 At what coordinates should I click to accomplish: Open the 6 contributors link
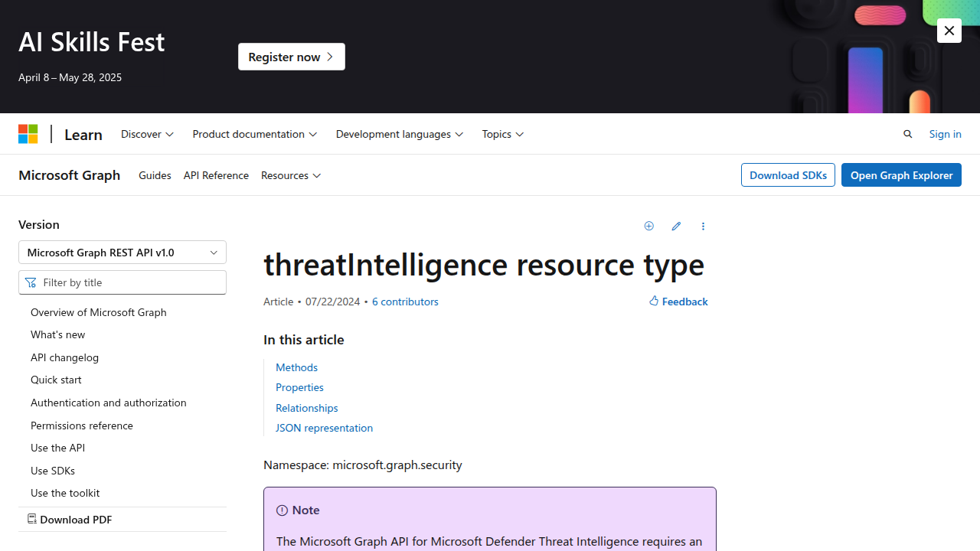tap(405, 302)
